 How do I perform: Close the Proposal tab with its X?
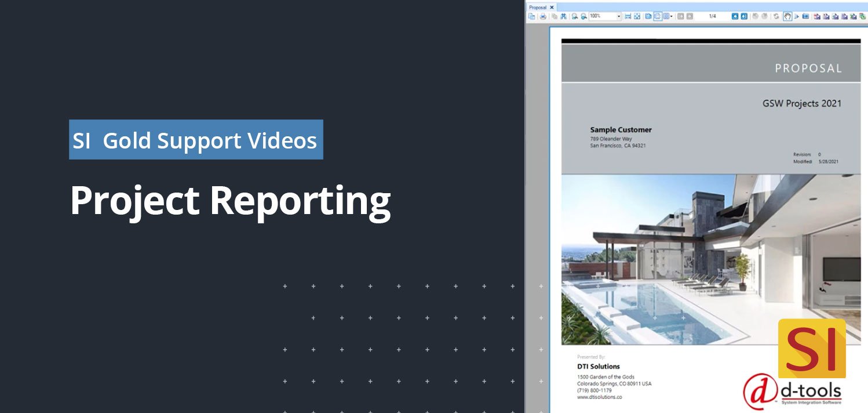pos(552,7)
